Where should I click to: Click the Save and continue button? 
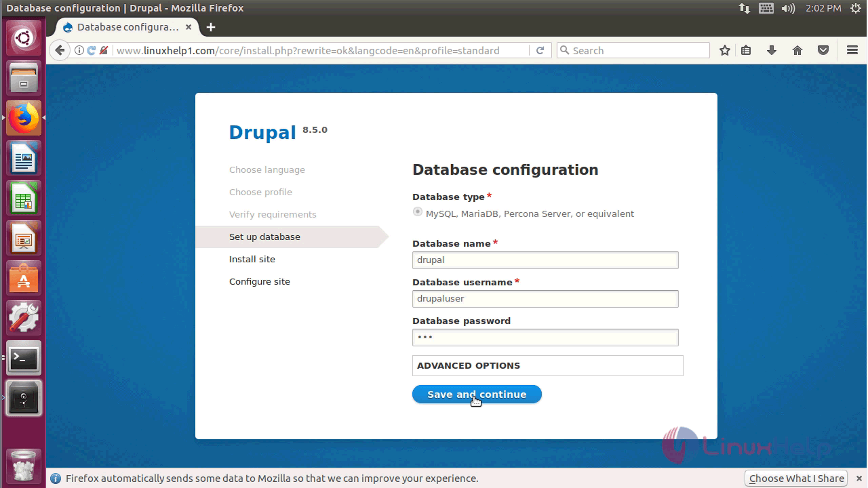pos(477,394)
